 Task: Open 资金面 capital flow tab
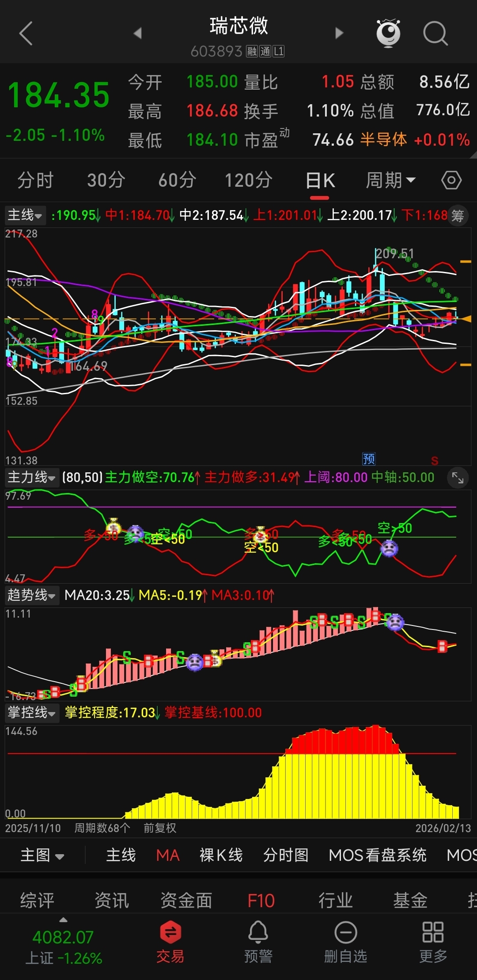(x=186, y=901)
